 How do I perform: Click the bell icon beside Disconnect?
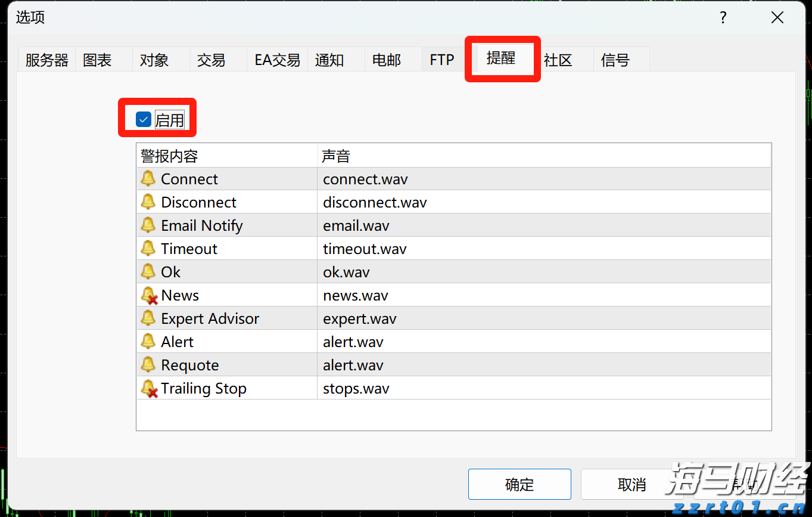pyautogui.click(x=148, y=202)
